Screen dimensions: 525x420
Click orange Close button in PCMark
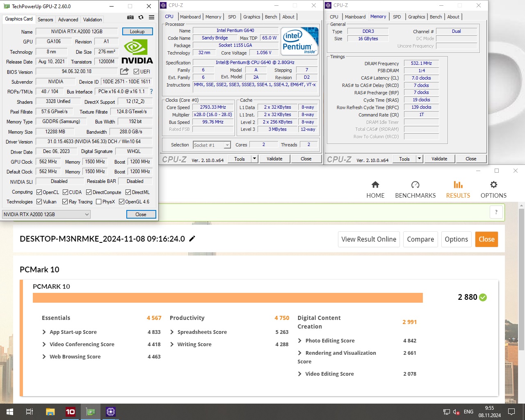tap(486, 239)
